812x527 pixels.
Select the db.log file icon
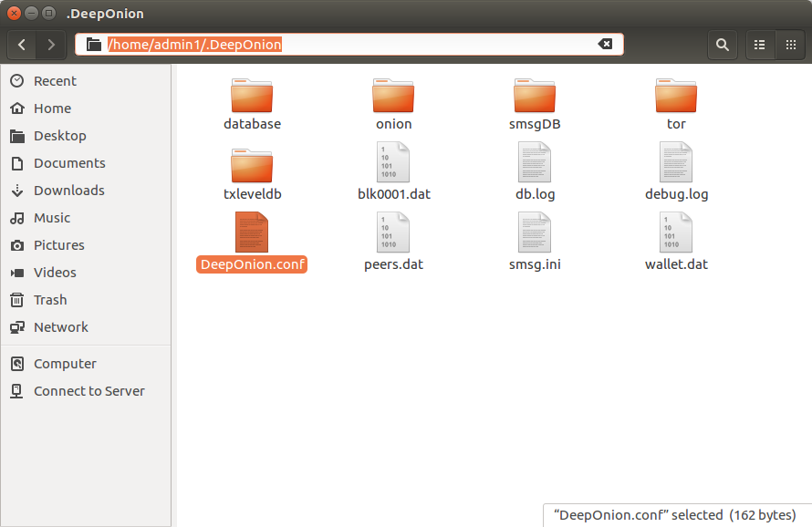[x=535, y=162]
